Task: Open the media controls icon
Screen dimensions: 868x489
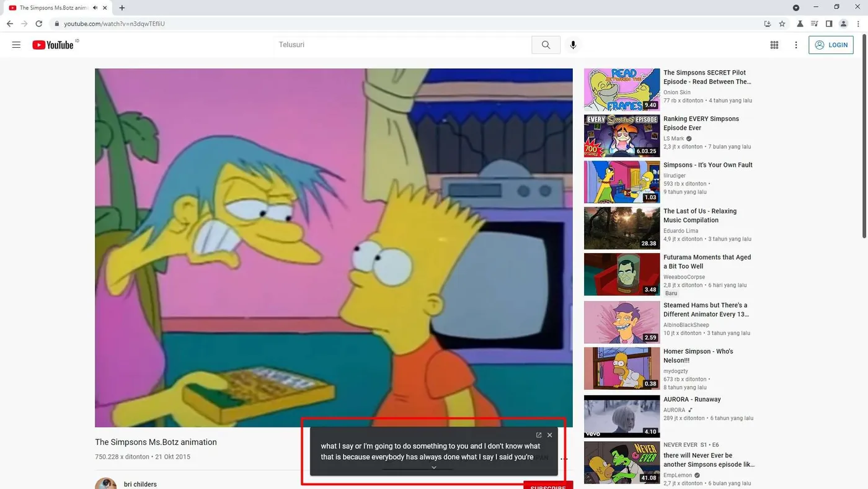Action: [814, 24]
